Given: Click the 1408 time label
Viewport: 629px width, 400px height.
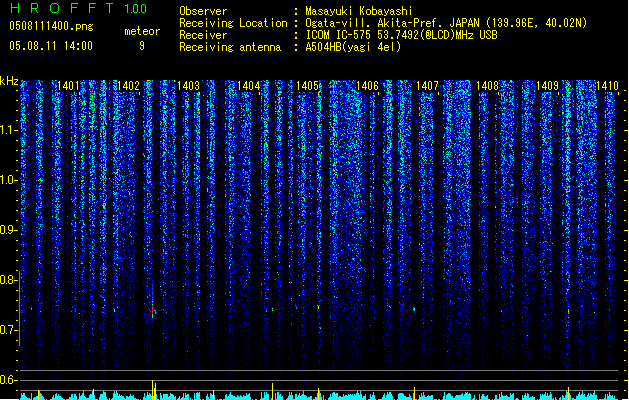Looking at the screenshot, I should pyautogui.click(x=487, y=86).
